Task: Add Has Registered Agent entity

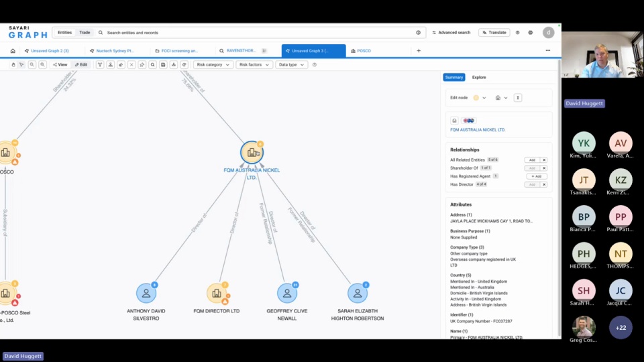Action: 537,176
